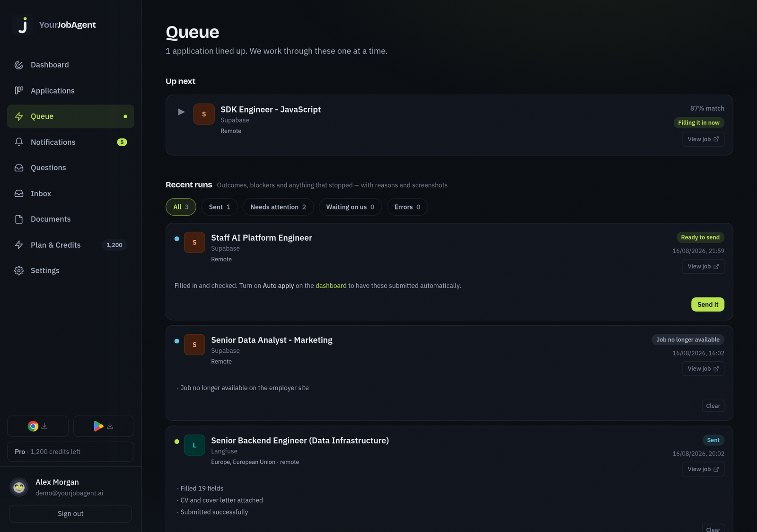Open Alex Morgan profile avatar
The height and width of the screenshot is (532, 757).
tap(19, 487)
